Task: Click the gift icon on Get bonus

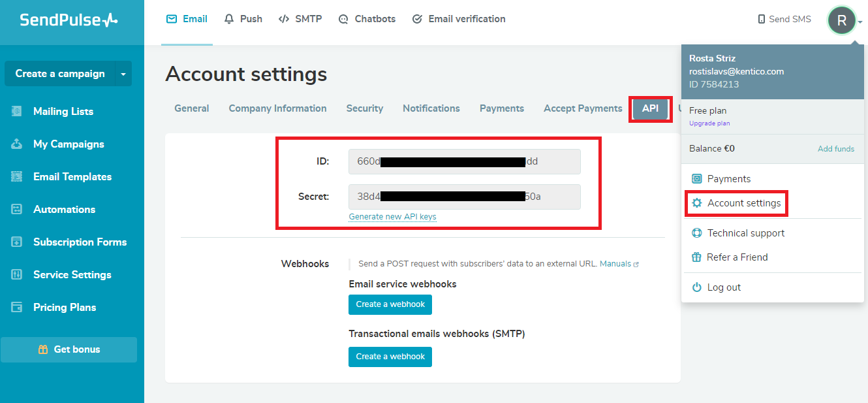Action: (43, 349)
